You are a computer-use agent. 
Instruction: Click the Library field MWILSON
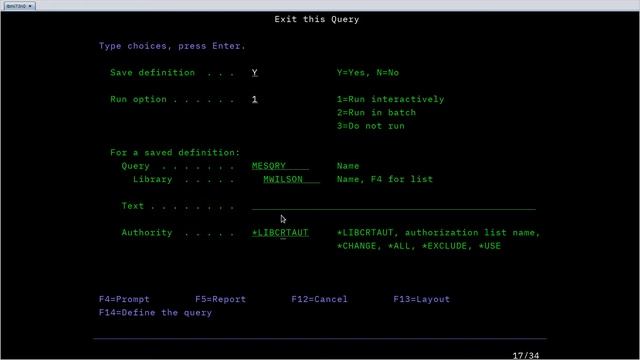[x=291, y=179]
